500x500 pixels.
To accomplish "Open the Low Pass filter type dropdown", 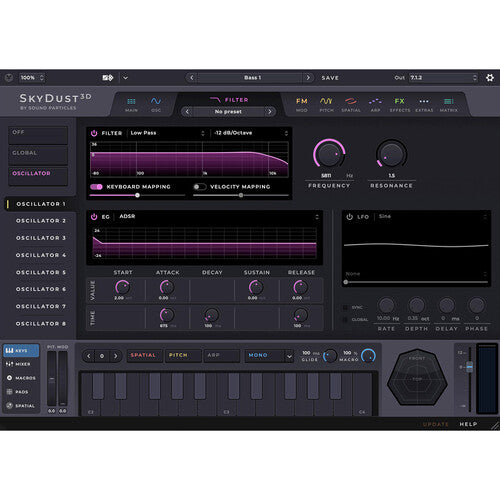I will [x=167, y=133].
